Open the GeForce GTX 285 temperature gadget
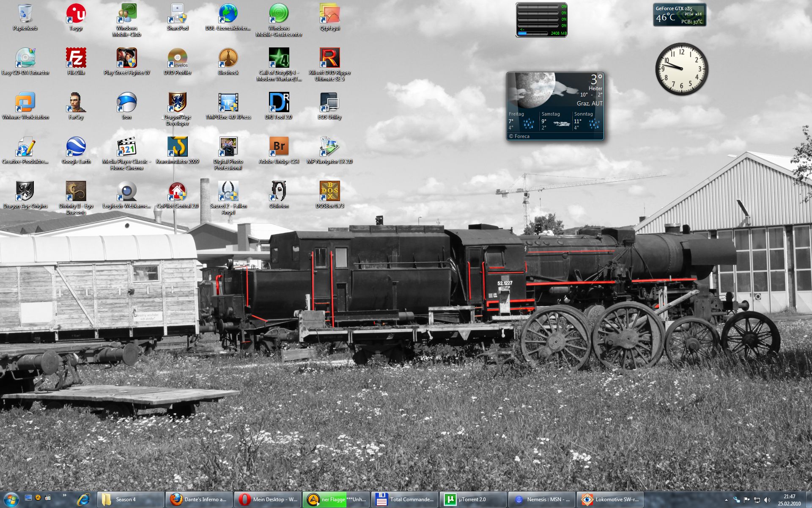Viewport: 812px width, 508px height. click(679, 15)
